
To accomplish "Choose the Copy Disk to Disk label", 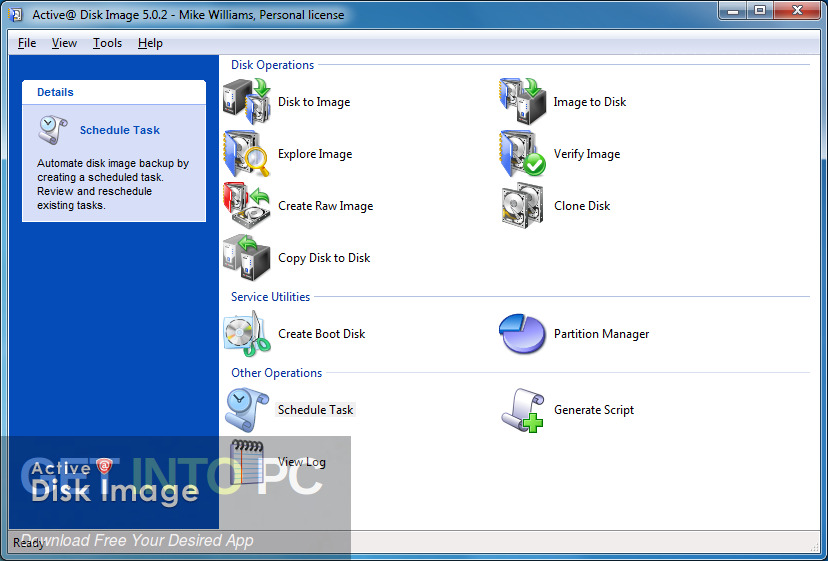I will (324, 258).
